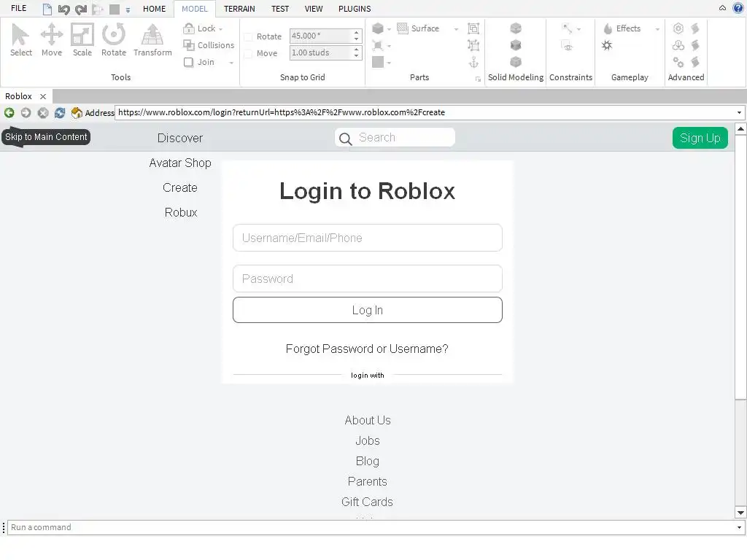Click the browser Back green arrow
Viewport: 747px width, 560px height.
point(9,113)
